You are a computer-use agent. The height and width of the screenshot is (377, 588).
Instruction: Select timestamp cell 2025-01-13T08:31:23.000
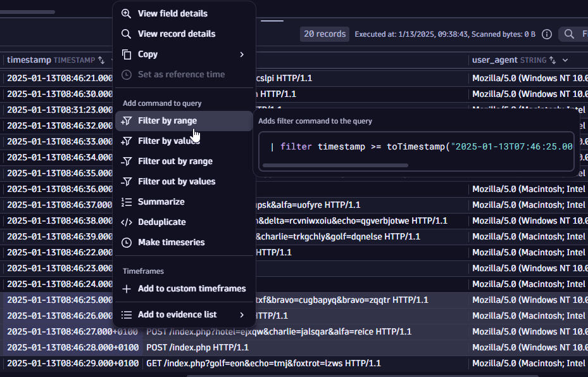tap(59, 110)
